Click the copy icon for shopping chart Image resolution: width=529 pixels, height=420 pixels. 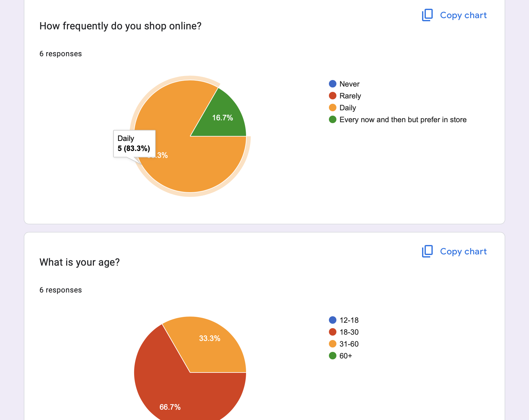pyautogui.click(x=427, y=15)
